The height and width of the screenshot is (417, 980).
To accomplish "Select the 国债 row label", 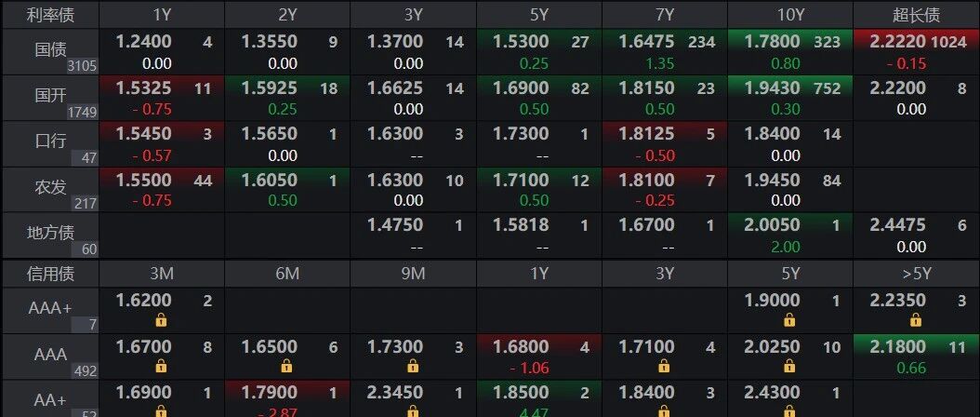I will (x=49, y=49).
